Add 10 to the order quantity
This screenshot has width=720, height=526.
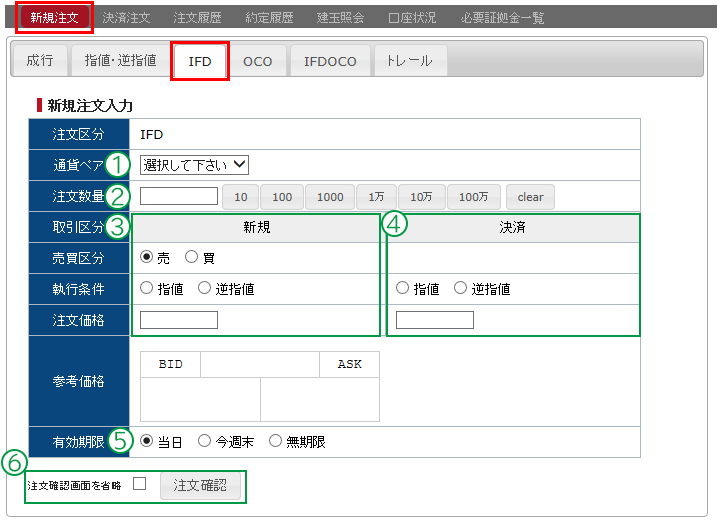241,197
